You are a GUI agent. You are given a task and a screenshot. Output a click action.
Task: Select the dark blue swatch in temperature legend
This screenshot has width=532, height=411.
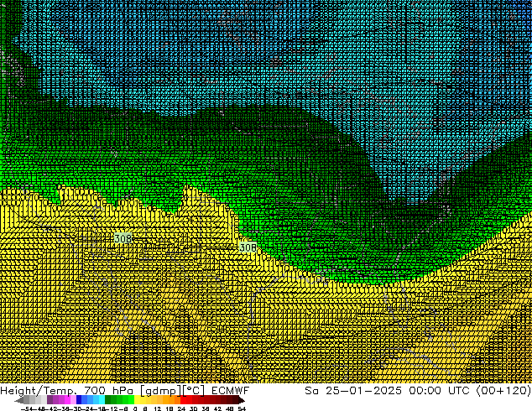[79, 399]
